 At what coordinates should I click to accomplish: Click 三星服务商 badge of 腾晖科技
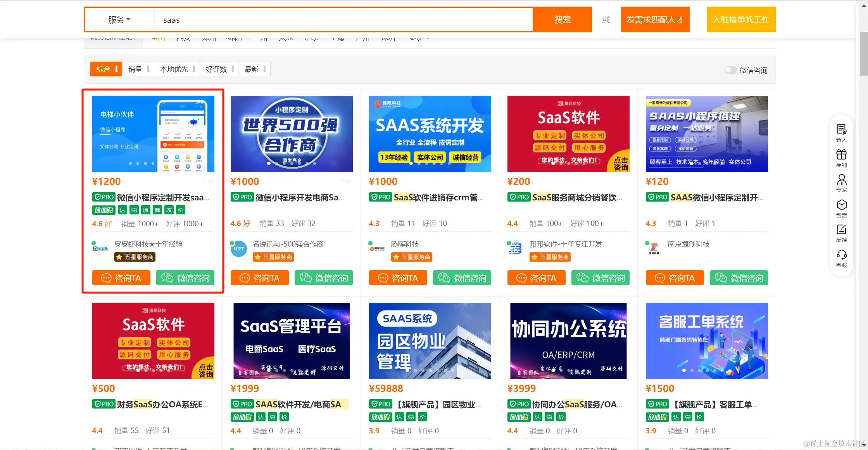pyautogui.click(x=412, y=257)
